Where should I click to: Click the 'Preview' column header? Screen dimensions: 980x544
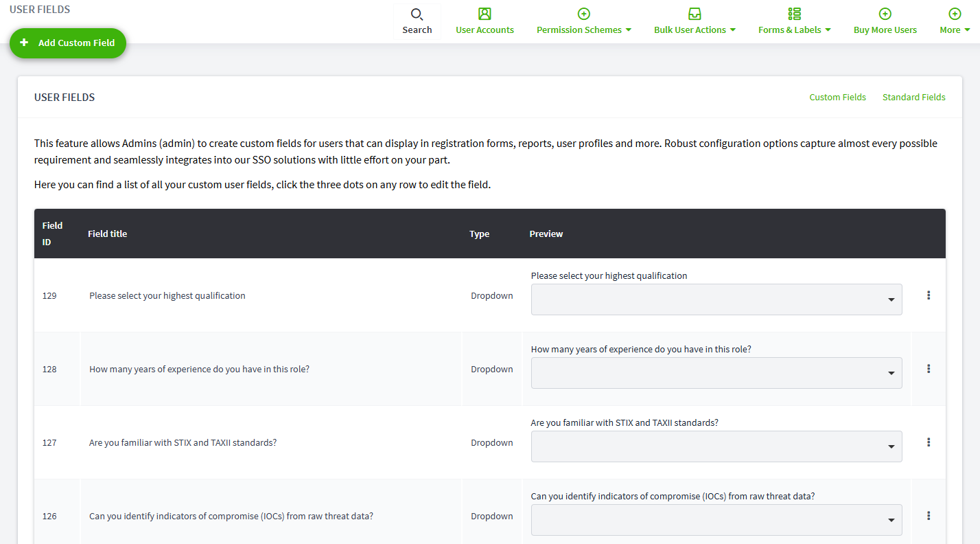pyautogui.click(x=546, y=234)
